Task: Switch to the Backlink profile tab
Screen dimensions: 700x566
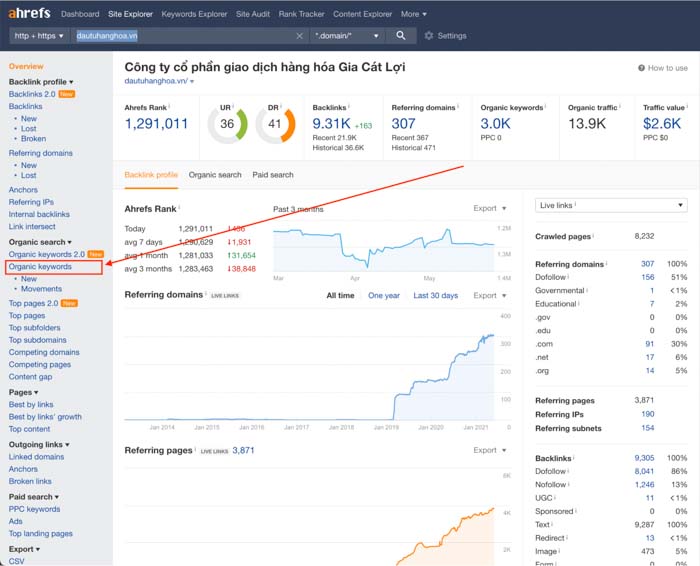Action: pos(151,175)
